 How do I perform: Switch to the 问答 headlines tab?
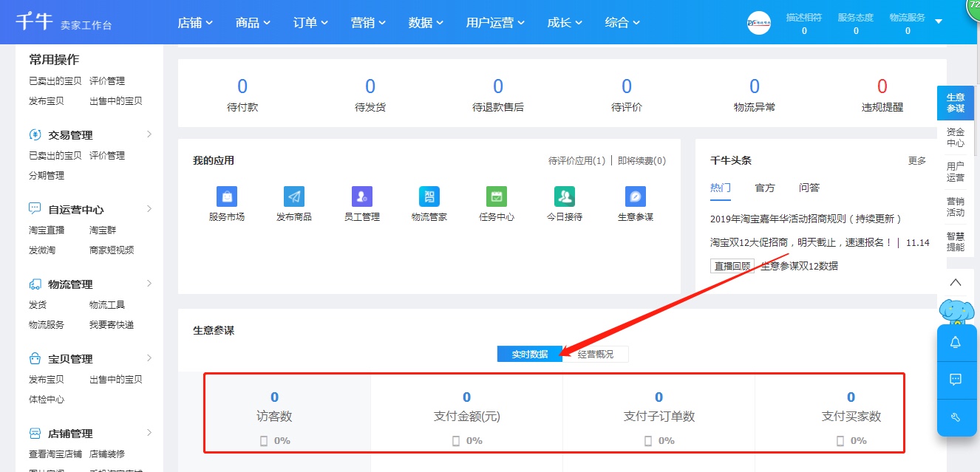[809, 188]
